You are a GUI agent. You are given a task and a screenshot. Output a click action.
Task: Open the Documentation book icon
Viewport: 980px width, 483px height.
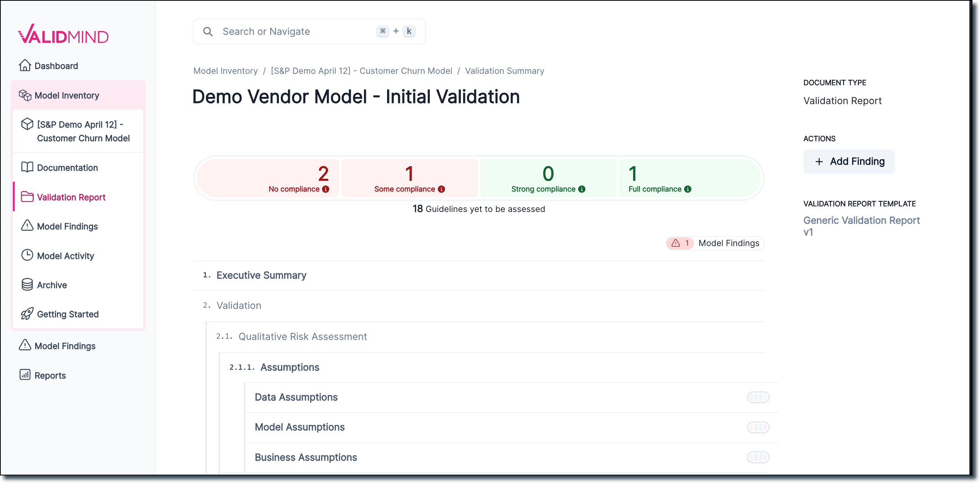(x=26, y=167)
